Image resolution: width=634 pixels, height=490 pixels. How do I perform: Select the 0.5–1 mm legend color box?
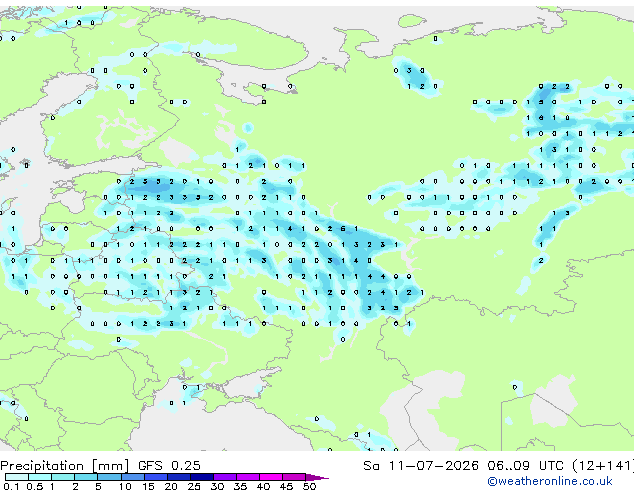40,477
